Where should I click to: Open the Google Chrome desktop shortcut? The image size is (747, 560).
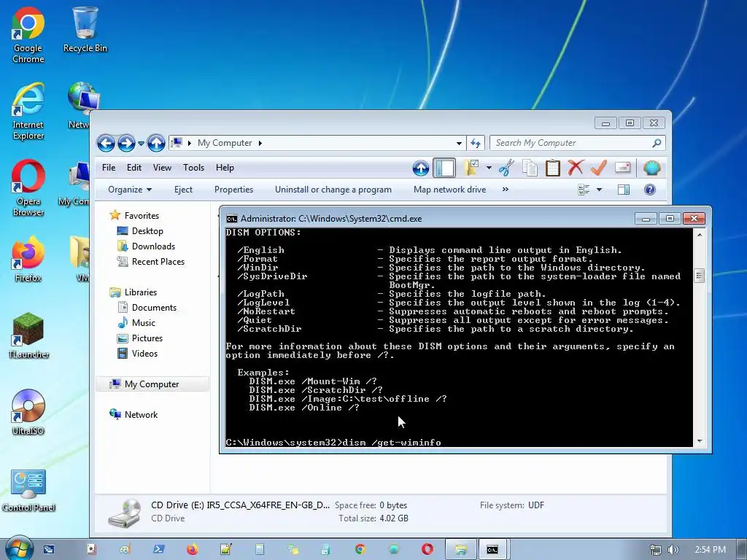28,35
